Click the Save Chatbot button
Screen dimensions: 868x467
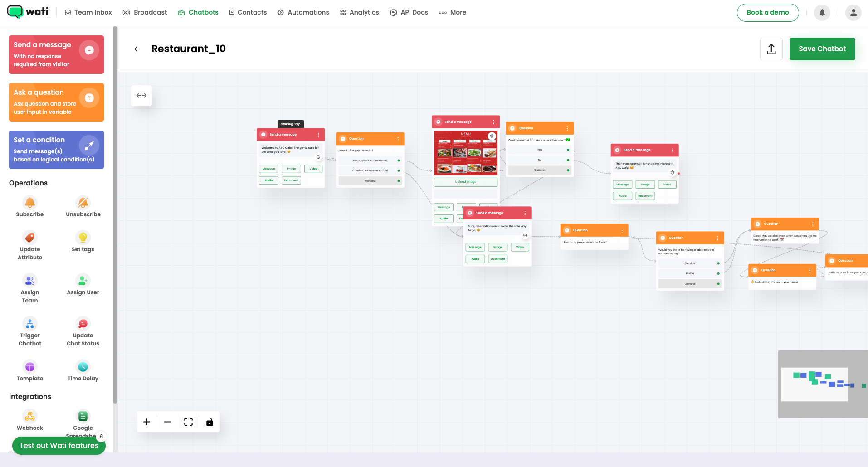coord(822,49)
